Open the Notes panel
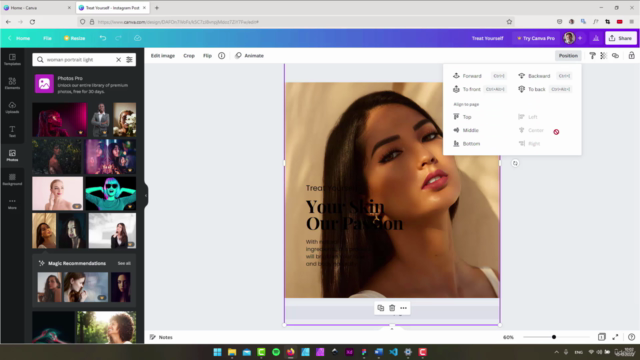 pyautogui.click(x=161, y=337)
